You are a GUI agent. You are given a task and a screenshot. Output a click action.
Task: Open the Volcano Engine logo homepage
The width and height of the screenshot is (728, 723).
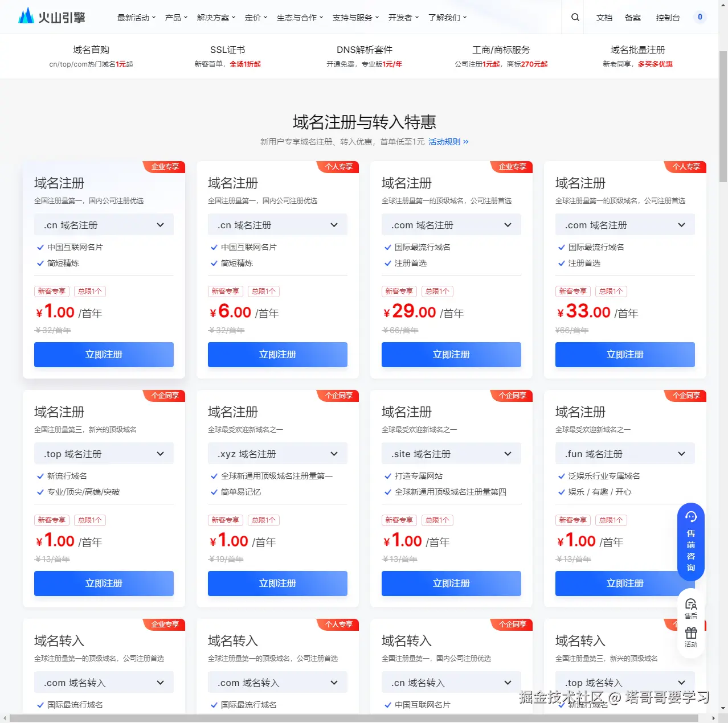(x=52, y=16)
